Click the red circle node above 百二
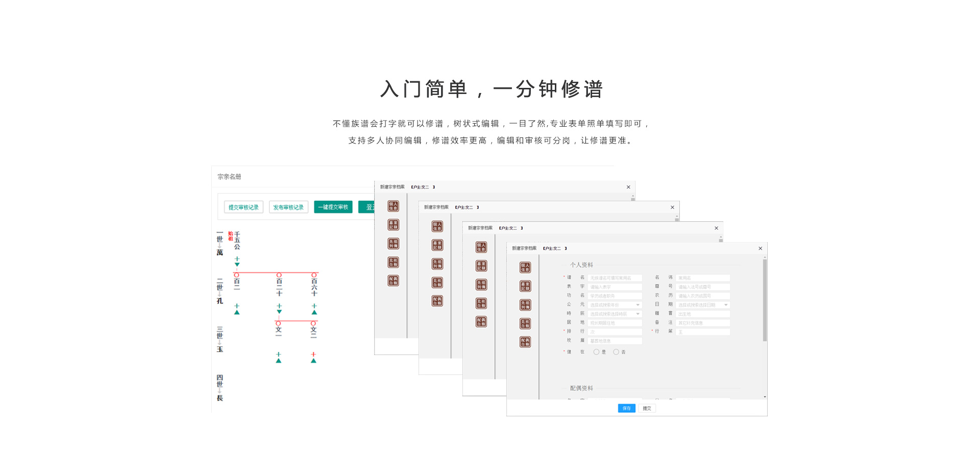The image size is (980, 471). 236,275
